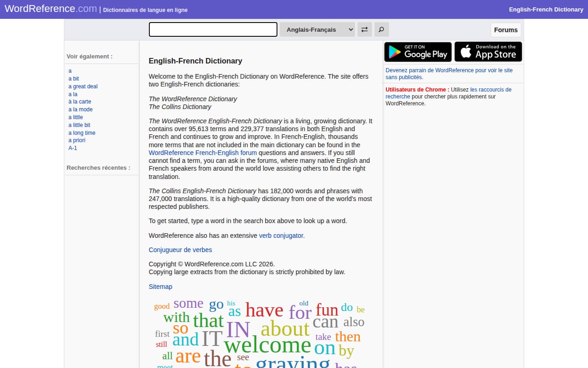
Task: Click the word 'then' in word cloud
Action: tap(348, 337)
